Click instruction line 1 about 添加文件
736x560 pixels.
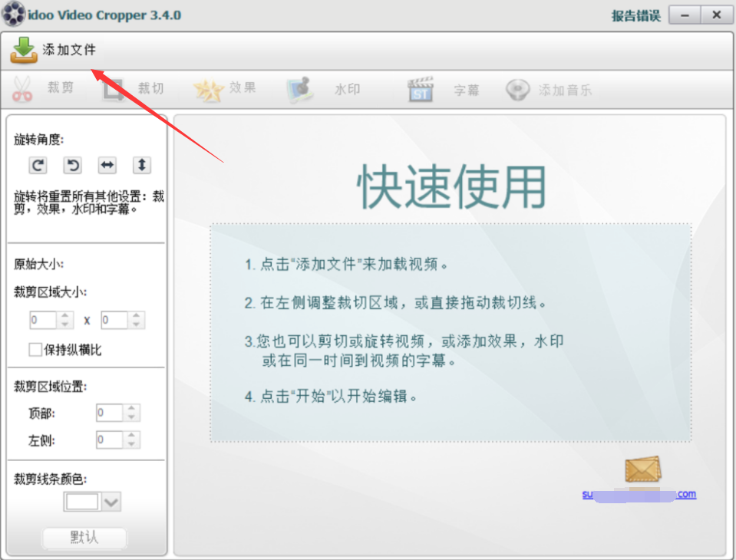point(346,265)
